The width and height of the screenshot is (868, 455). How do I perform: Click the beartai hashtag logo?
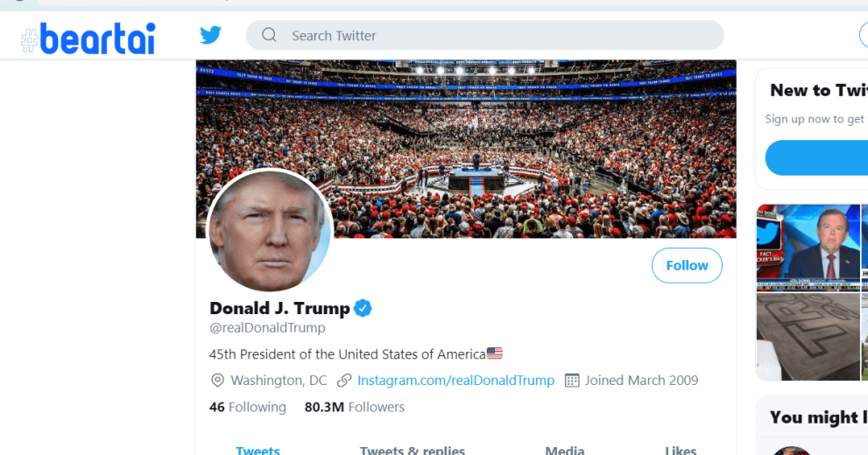pos(88,38)
